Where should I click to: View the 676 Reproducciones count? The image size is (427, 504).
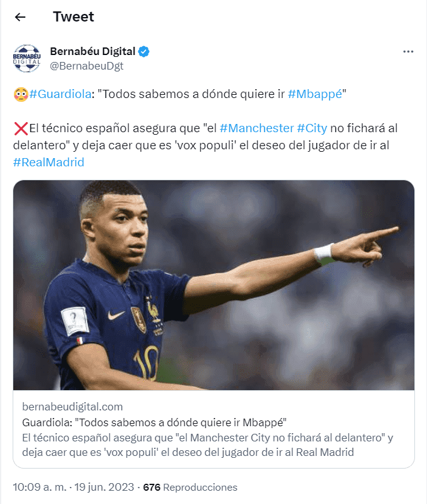coord(190,488)
